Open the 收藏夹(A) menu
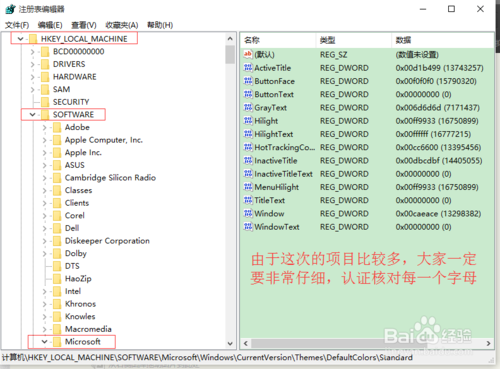The height and width of the screenshot is (369, 500). [122, 25]
